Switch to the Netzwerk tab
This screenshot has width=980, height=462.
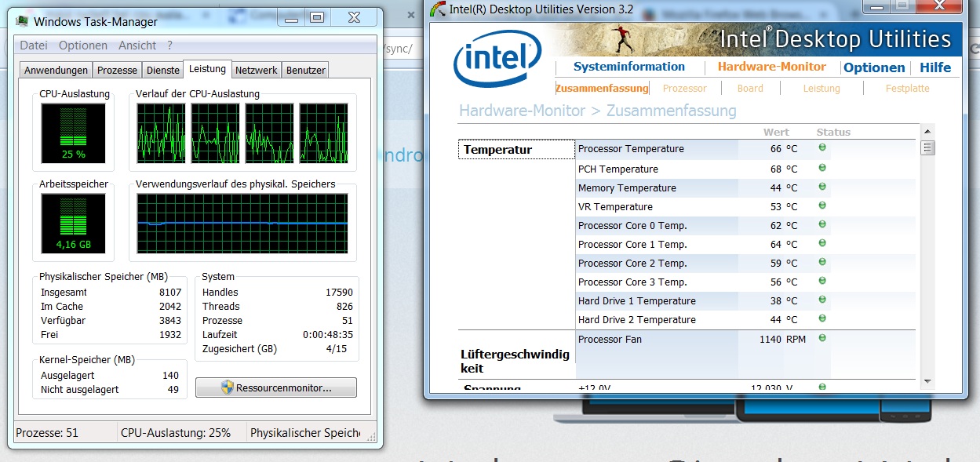(256, 70)
